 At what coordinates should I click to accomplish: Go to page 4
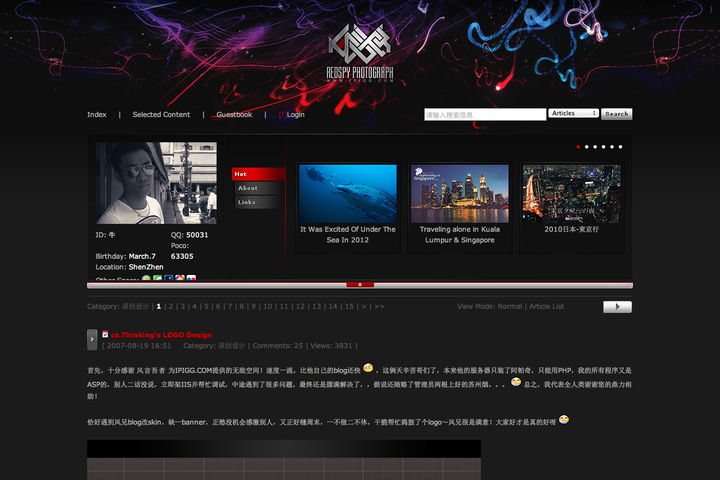click(194, 306)
